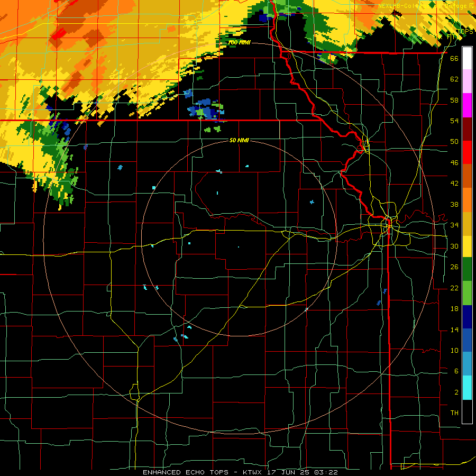Image resolution: width=476 pixels, height=476 pixels.
Task: Click the legend value 26
Action: pos(454,267)
